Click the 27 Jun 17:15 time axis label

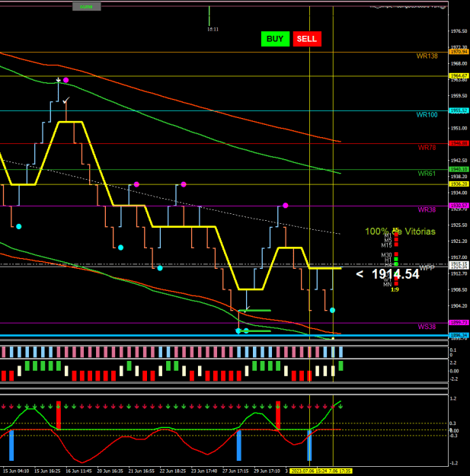(x=235, y=471)
